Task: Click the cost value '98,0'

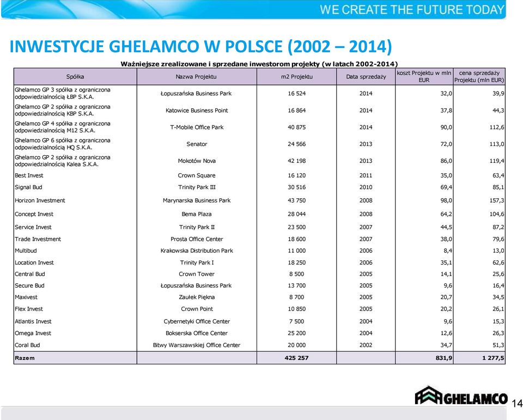Action: click(446, 200)
